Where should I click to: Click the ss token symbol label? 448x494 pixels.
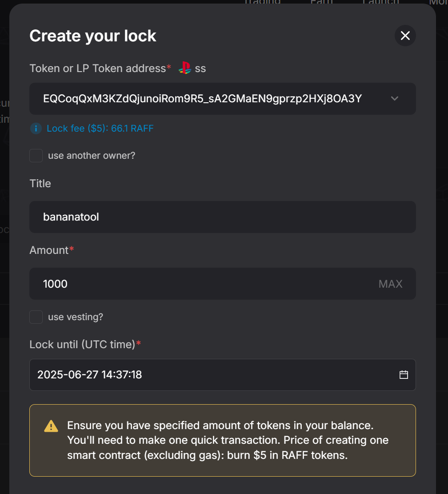(200, 68)
